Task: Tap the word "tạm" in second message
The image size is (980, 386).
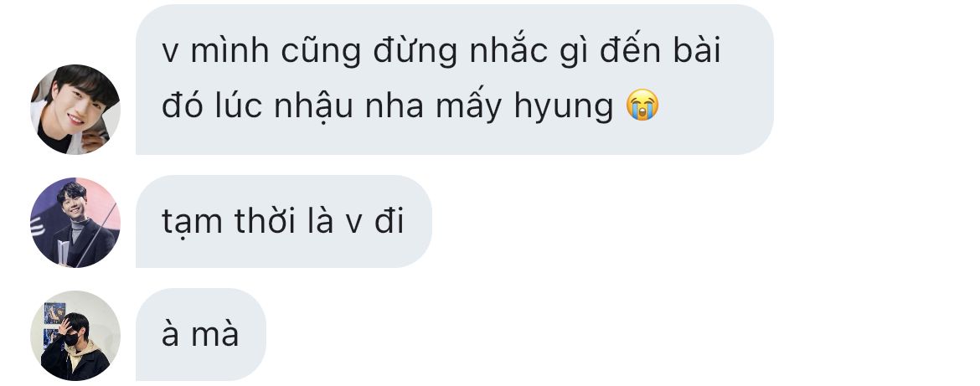Action: (x=192, y=223)
